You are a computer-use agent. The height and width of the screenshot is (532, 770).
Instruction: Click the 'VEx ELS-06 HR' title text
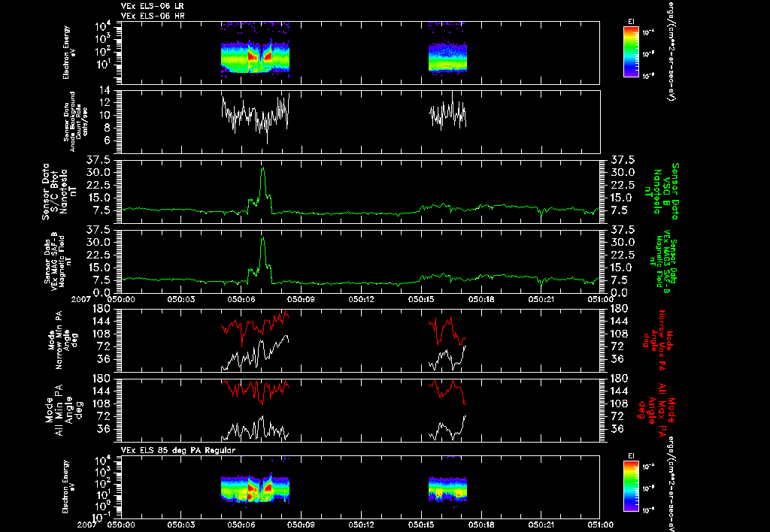152,17
